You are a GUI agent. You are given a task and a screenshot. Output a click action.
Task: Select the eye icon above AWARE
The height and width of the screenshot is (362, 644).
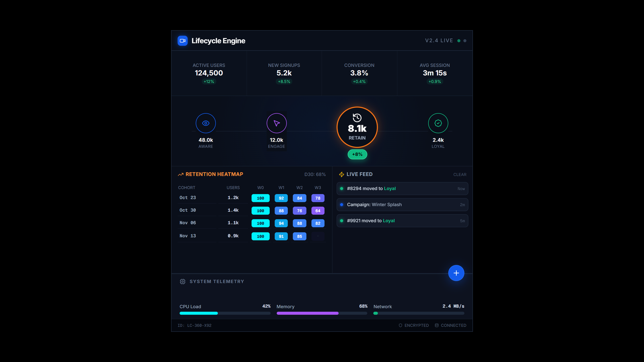(x=206, y=123)
